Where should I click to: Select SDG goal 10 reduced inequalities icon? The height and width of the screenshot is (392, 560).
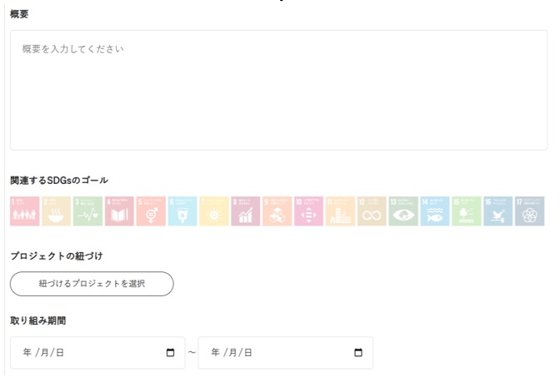(308, 211)
